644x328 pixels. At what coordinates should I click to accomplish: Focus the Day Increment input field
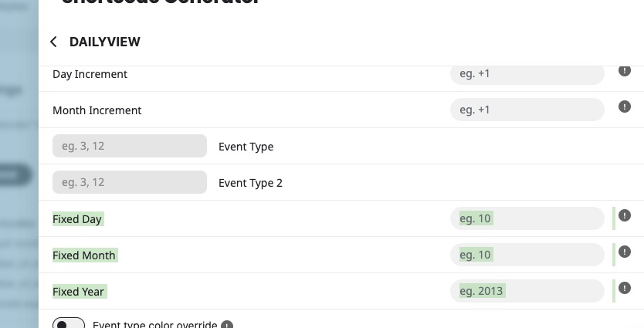pyautogui.click(x=527, y=74)
